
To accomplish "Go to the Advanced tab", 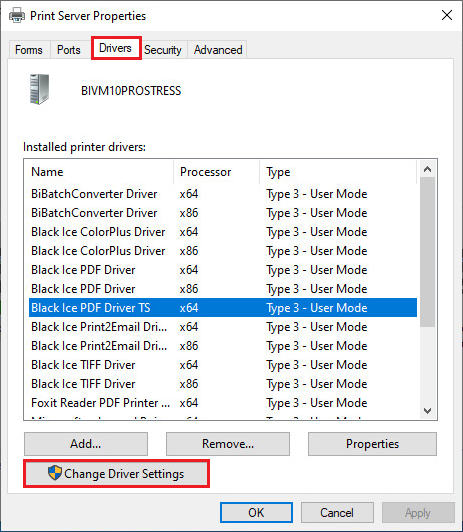I will coord(218,50).
